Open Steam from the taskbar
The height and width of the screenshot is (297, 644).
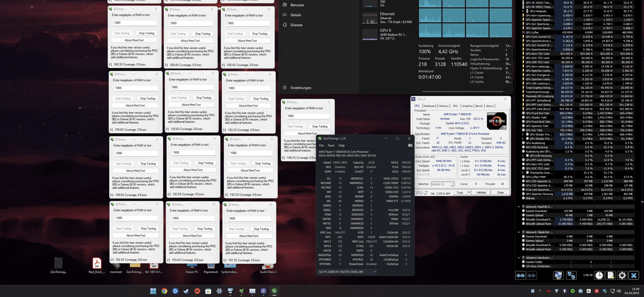coord(186,291)
